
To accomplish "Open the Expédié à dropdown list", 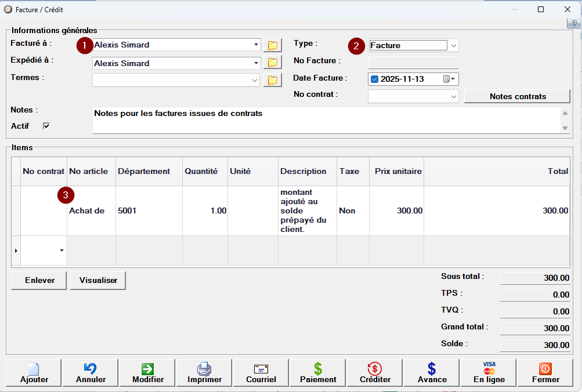I will pyautogui.click(x=256, y=63).
